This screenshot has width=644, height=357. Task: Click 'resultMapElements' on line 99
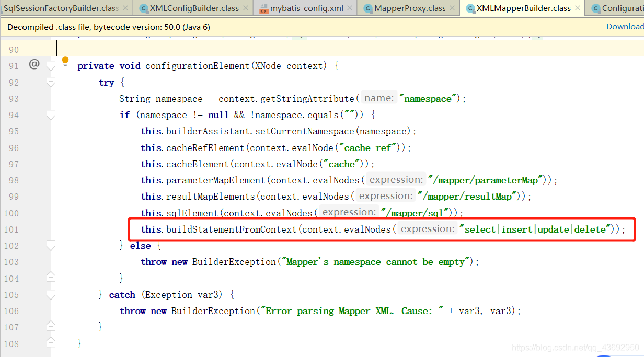coord(211,197)
